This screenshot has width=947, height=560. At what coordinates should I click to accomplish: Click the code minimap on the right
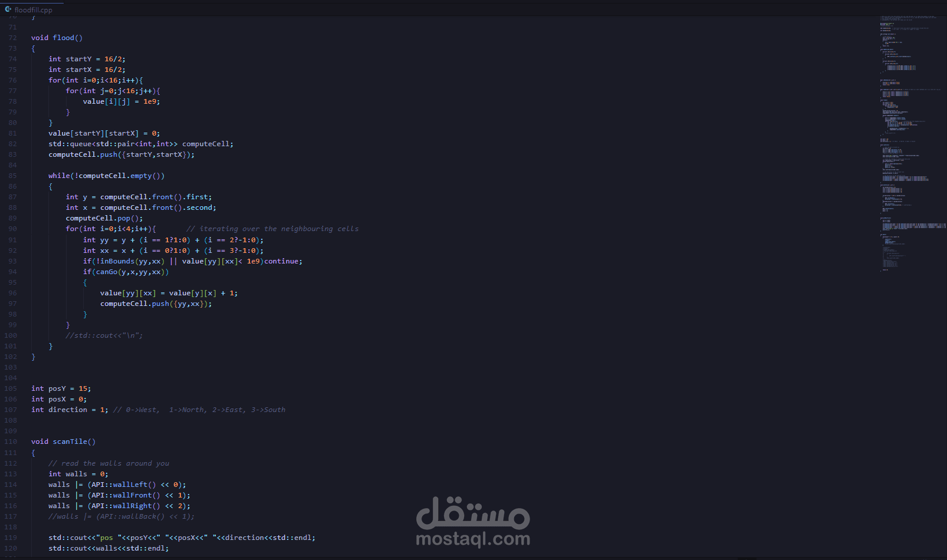tap(912, 143)
